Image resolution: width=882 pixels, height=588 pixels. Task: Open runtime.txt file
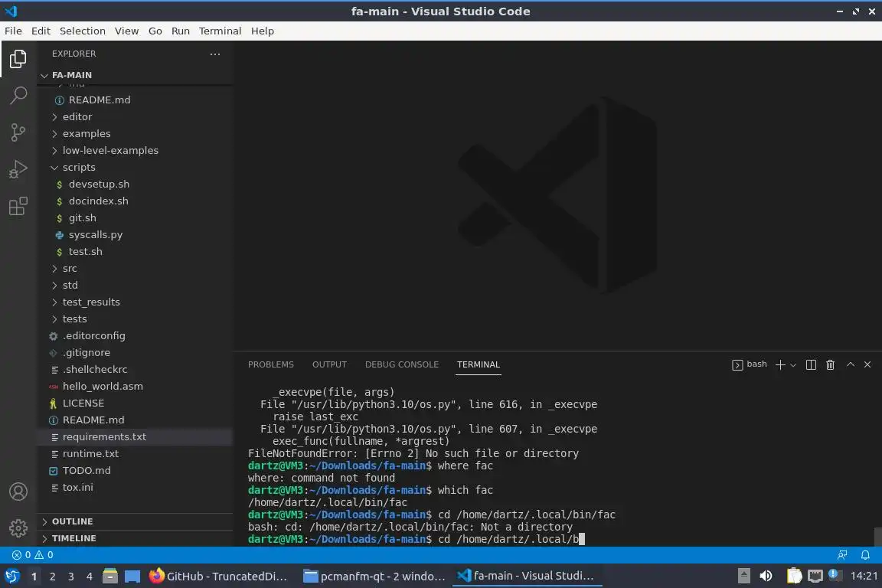pyautogui.click(x=135, y=453)
